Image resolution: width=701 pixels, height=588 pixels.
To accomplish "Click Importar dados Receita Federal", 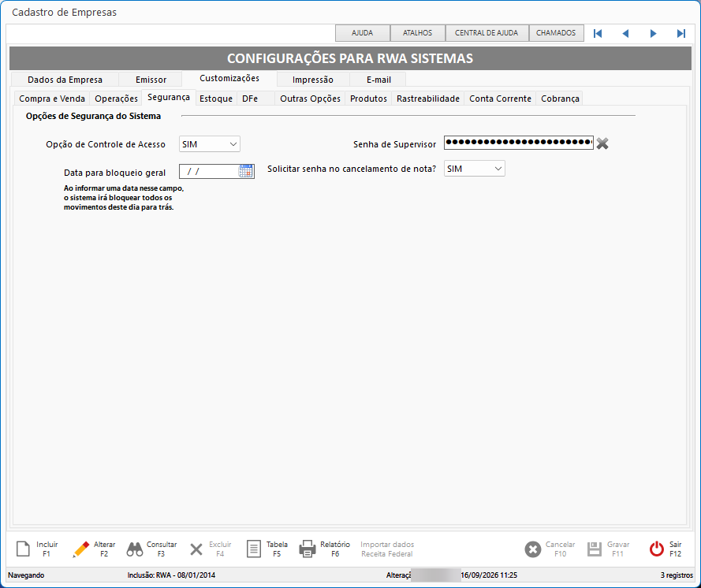I will [x=387, y=549].
